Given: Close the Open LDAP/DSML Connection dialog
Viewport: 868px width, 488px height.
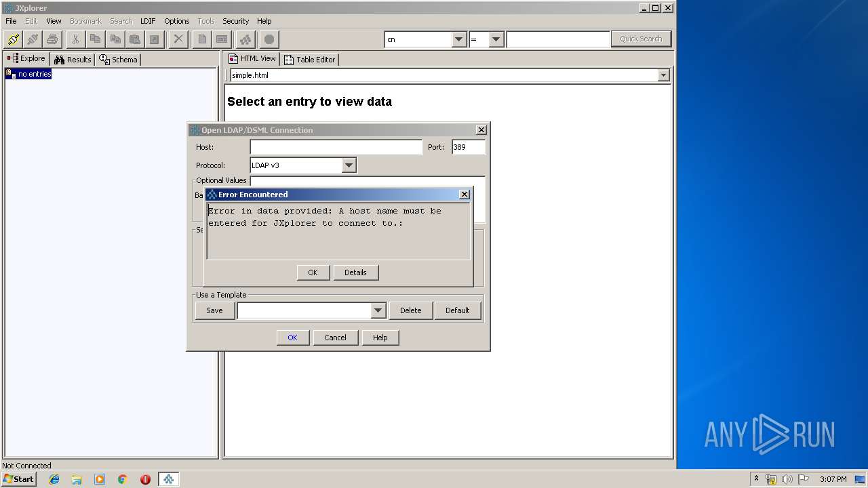Looking at the screenshot, I should coord(481,130).
